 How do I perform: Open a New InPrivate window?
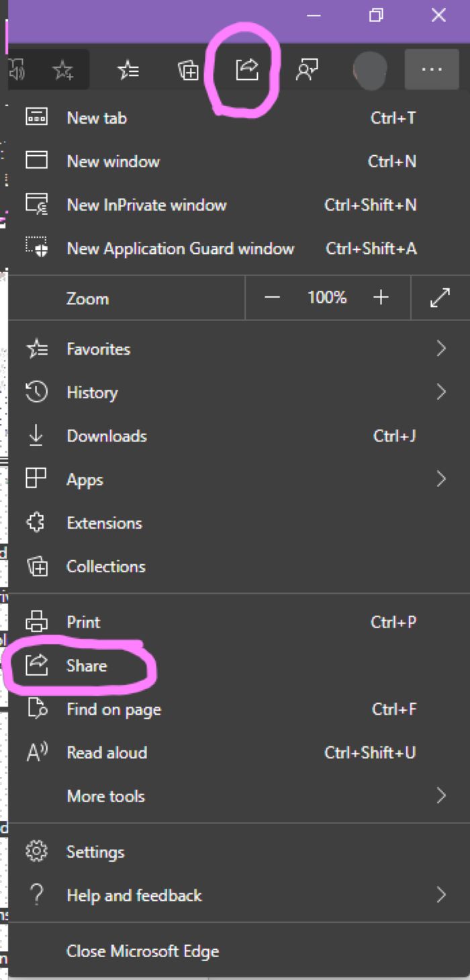click(x=146, y=205)
